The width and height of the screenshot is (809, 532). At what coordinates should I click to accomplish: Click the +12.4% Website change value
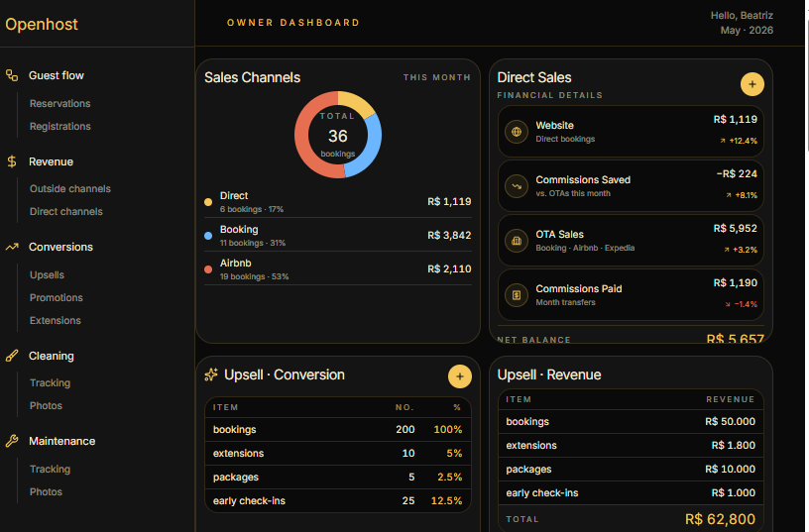tap(743, 141)
